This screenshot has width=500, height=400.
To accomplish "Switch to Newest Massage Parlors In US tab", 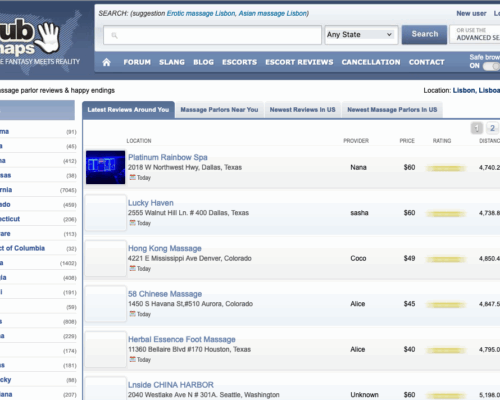I will click(392, 110).
